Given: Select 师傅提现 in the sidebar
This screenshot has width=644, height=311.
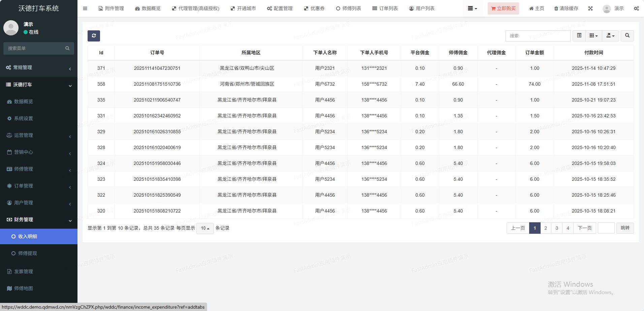Looking at the screenshot, I should 28,253.
